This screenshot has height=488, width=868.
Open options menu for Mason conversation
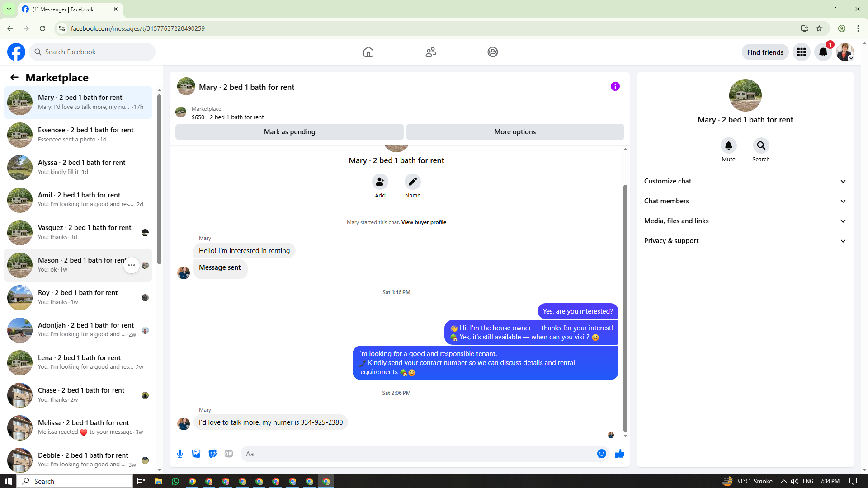132,265
